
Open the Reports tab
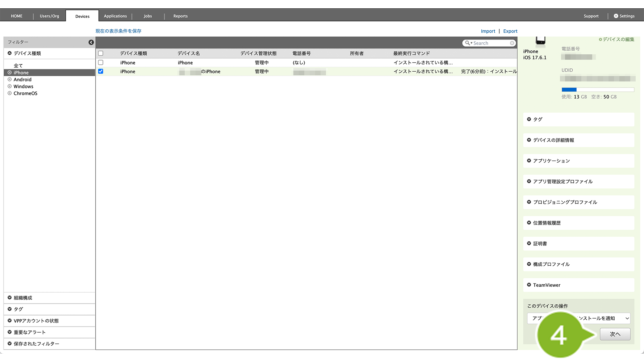(x=180, y=16)
